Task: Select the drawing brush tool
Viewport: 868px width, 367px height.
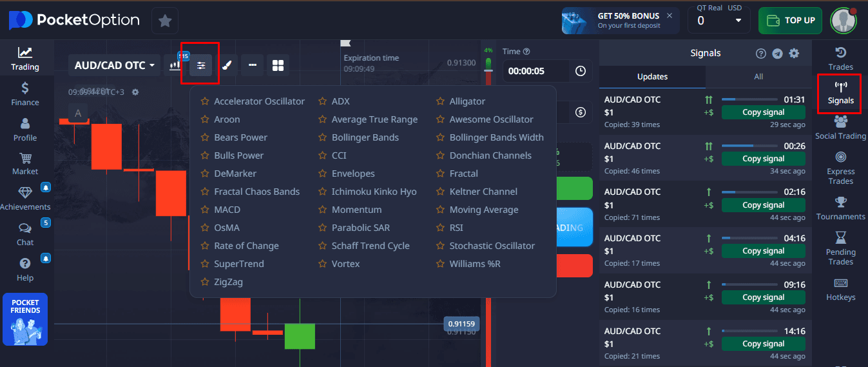Action: point(227,65)
